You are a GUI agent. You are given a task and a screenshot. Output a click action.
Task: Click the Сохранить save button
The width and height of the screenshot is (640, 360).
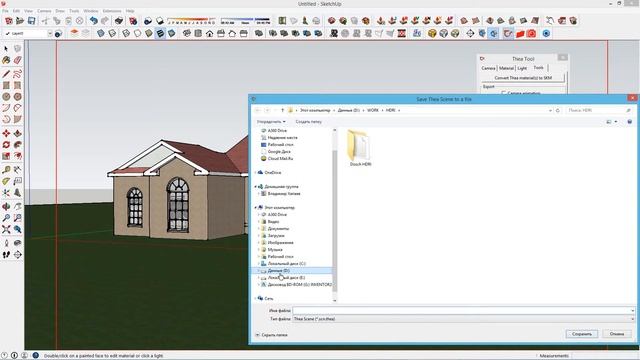click(582, 334)
